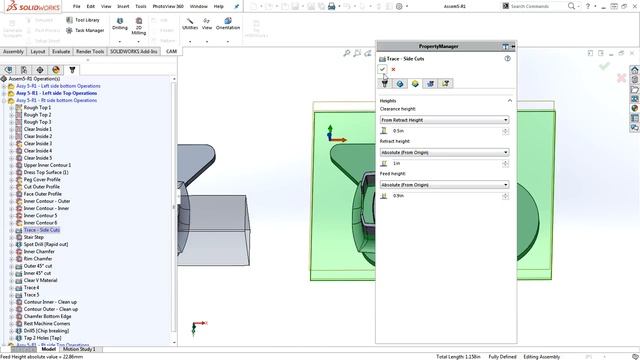Image resolution: width=640 pixels, height=360 pixels.
Task: Cancel the Trace - Side Cuts red X
Action: [393, 69]
